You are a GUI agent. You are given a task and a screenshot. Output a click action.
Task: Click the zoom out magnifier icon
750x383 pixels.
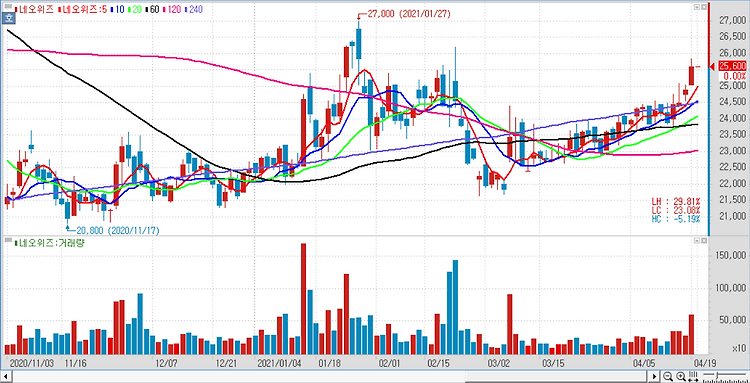click(669, 376)
